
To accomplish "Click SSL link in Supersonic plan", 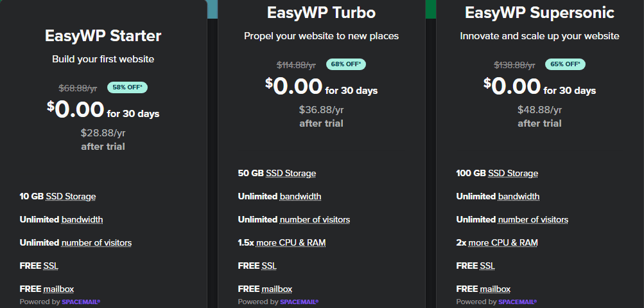I will pyautogui.click(x=487, y=266).
